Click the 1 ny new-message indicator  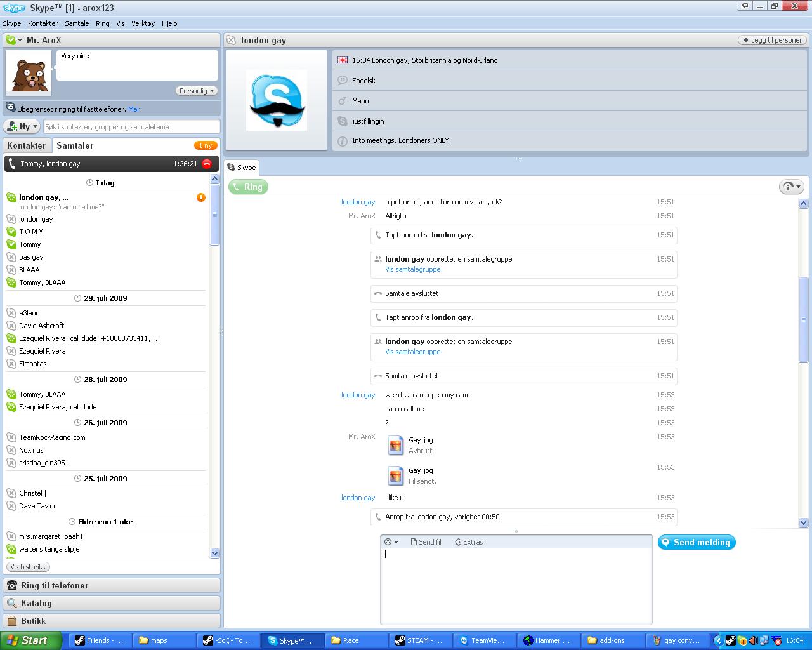[206, 145]
